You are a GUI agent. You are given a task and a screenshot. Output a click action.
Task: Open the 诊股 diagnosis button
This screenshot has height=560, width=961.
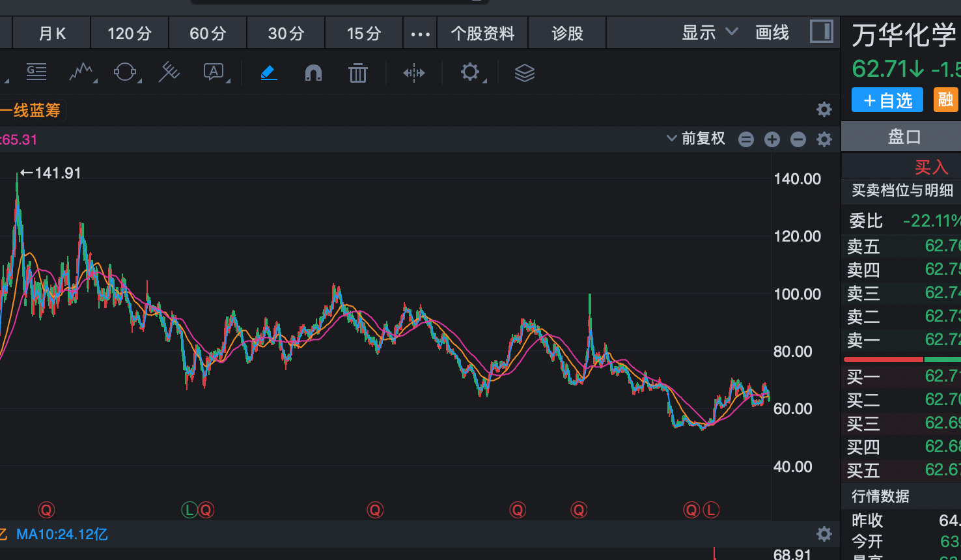point(567,33)
